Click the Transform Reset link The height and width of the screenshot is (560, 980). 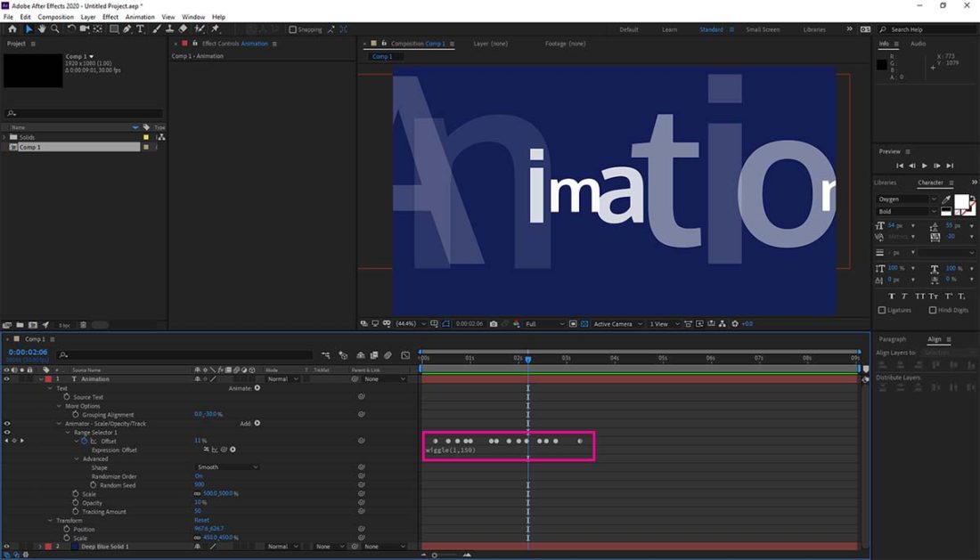[x=202, y=520]
